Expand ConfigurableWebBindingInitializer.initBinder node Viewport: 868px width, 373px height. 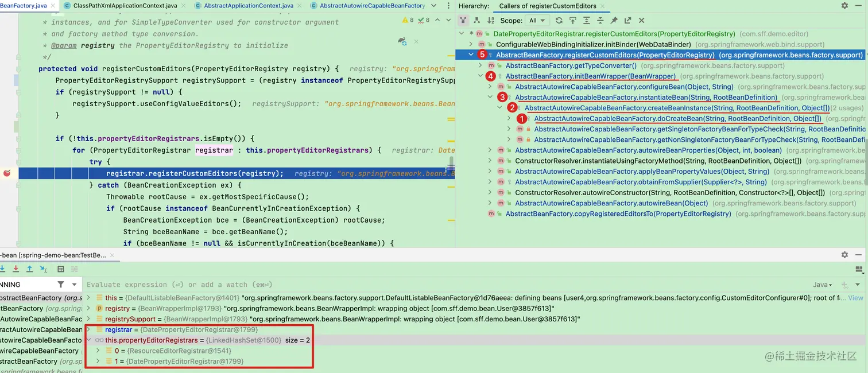click(x=471, y=45)
